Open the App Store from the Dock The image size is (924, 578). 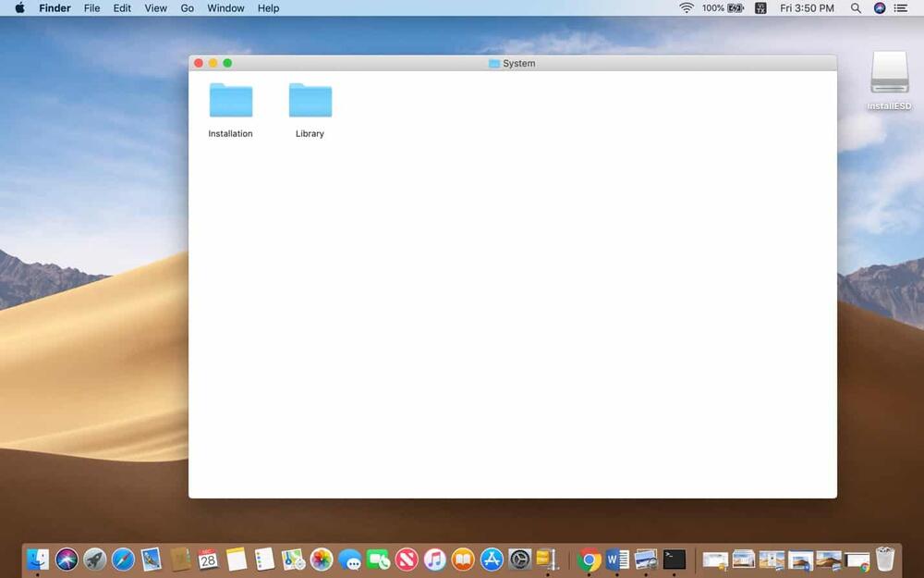click(492, 559)
